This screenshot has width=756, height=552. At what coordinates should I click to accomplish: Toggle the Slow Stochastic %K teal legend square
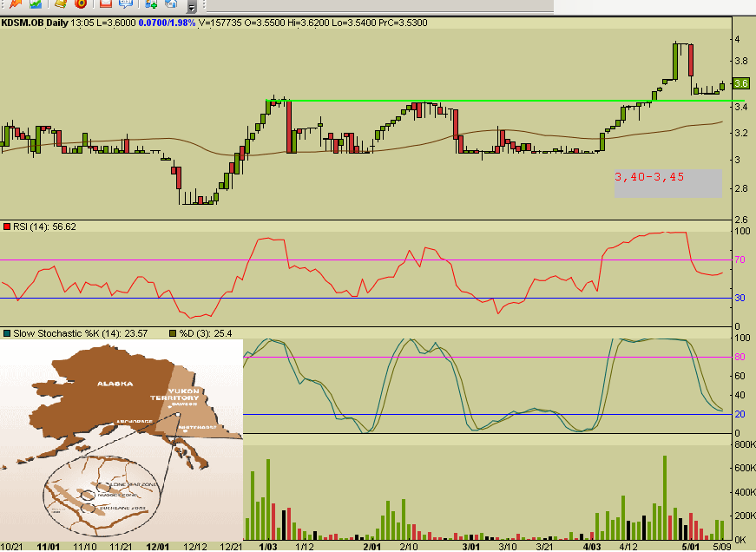(7, 332)
